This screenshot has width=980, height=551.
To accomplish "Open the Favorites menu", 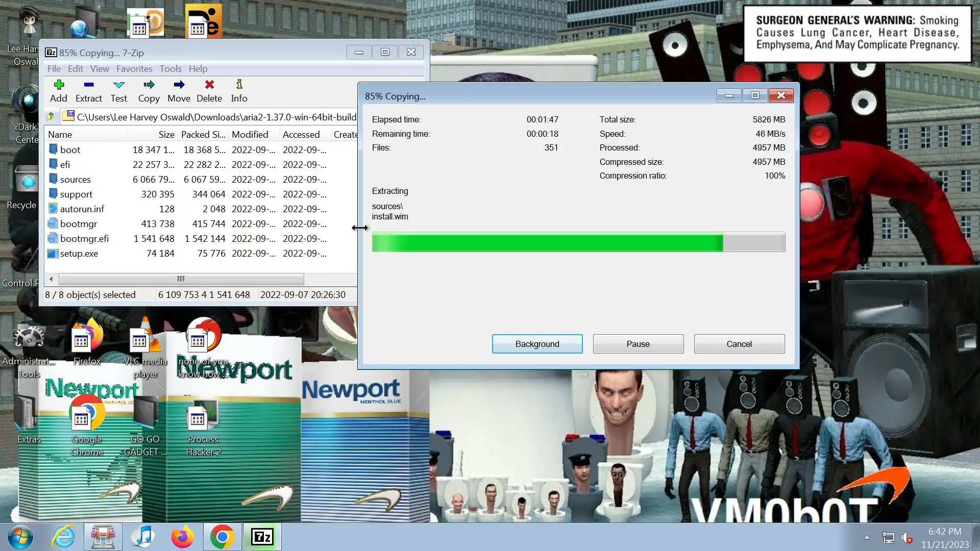I will [x=134, y=69].
